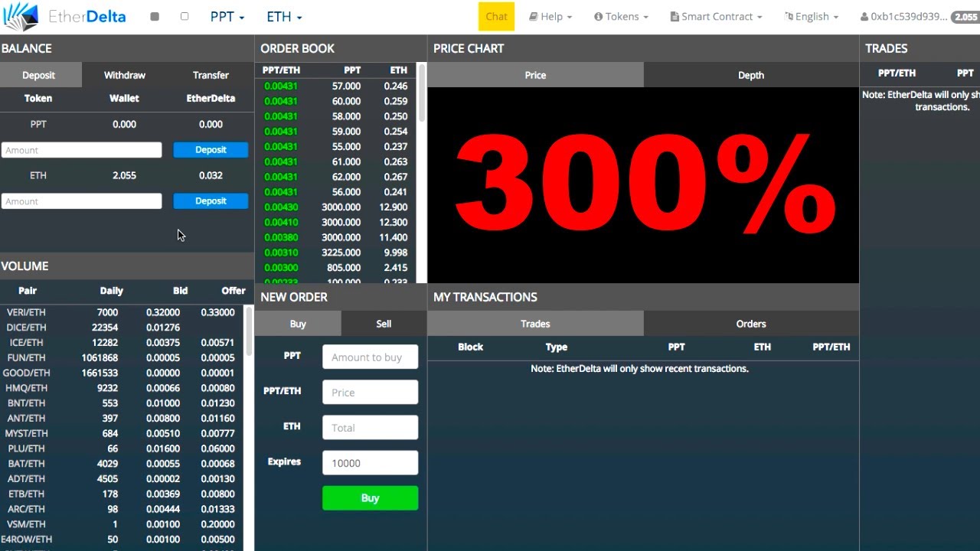Click the order for 60.000 PPT
Viewport: 980px width, 551px height.
pyautogui.click(x=335, y=101)
